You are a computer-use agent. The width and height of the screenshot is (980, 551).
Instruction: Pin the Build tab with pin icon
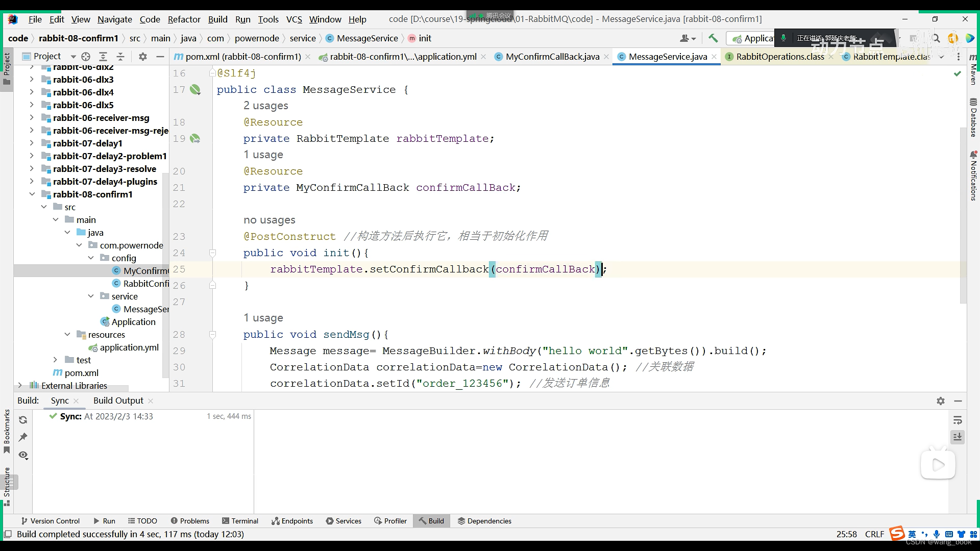23,437
